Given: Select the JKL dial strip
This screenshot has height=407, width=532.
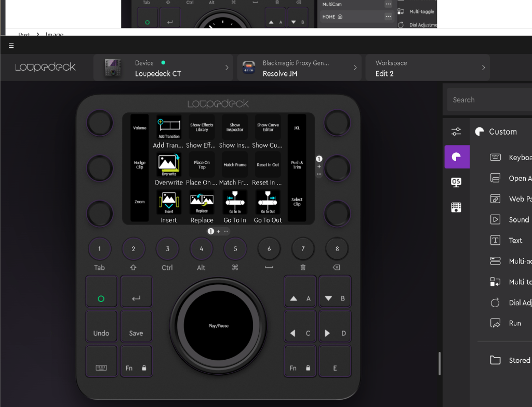Looking at the screenshot, I should pyautogui.click(x=297, y=128).
